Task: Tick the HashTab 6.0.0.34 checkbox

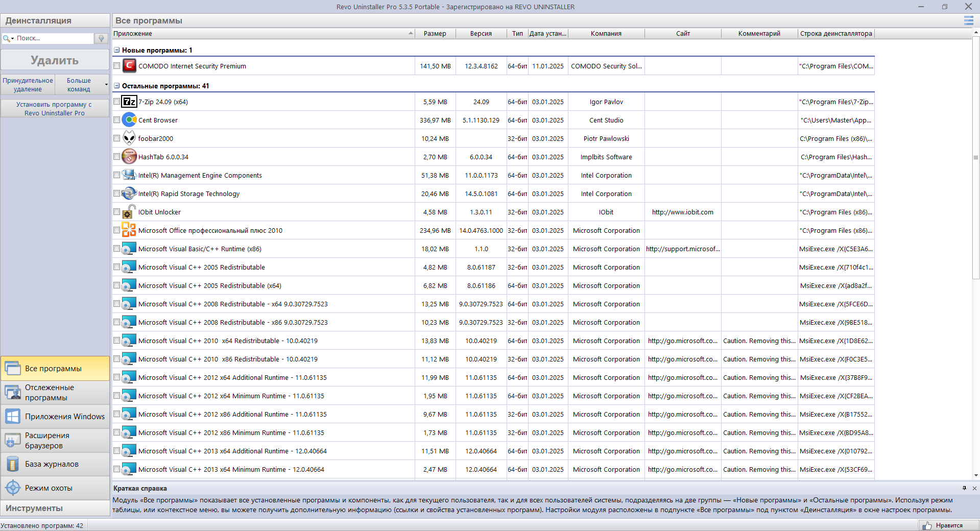Action: 116,157
